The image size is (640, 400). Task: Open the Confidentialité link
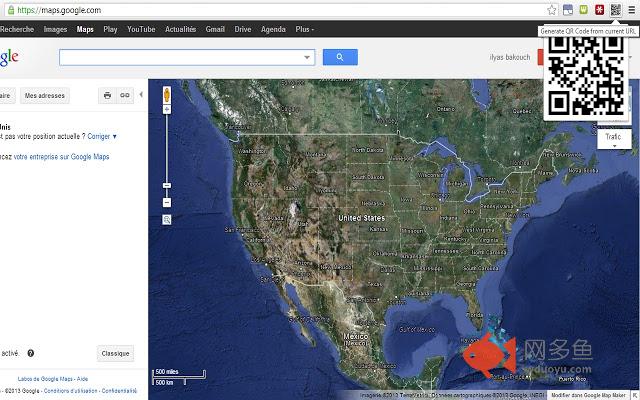(x=119, y=391)
